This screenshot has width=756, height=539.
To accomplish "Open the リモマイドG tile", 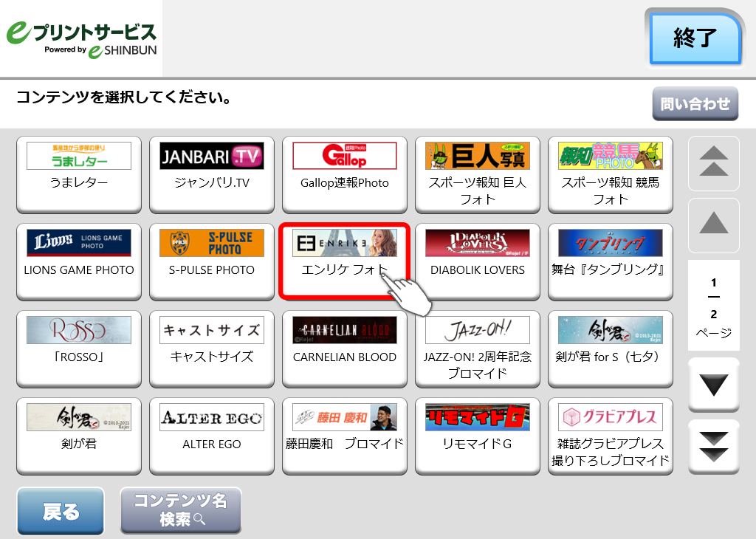I will point(478,436).
